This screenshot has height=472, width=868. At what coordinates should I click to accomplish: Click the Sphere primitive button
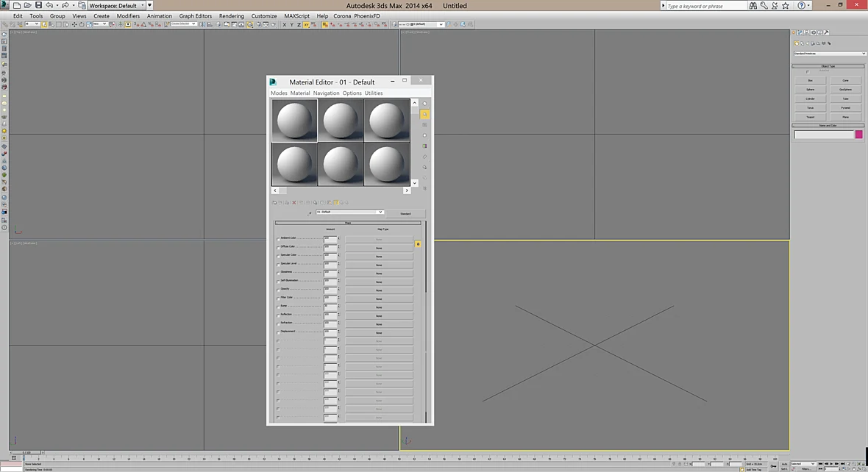[x=811, y=90]
